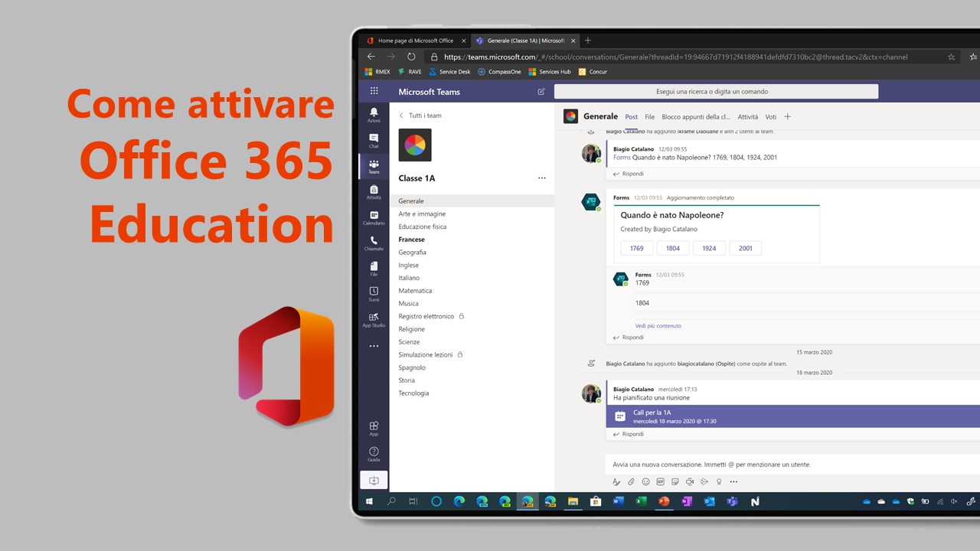This screenshot has width=980, height=551.
Task: Click download desktop app icon
Action: tap(374, 481)
